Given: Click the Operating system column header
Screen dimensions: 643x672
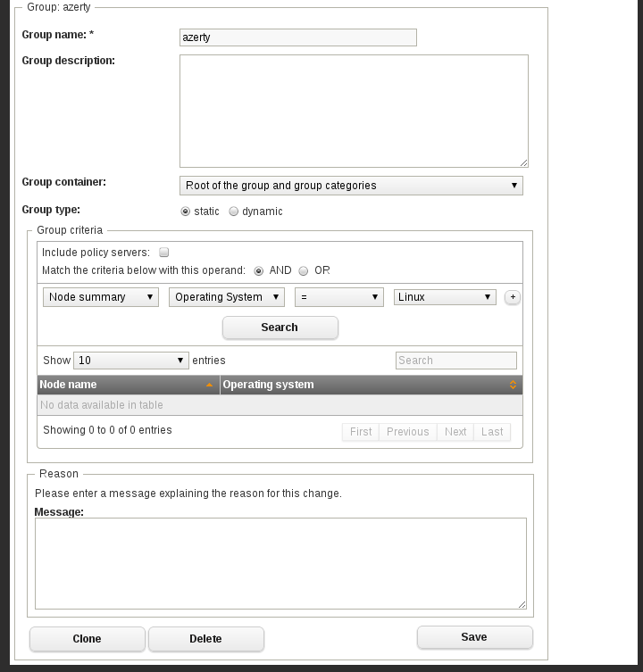Looking at the screenshot, I should click(x=371, y=385).
